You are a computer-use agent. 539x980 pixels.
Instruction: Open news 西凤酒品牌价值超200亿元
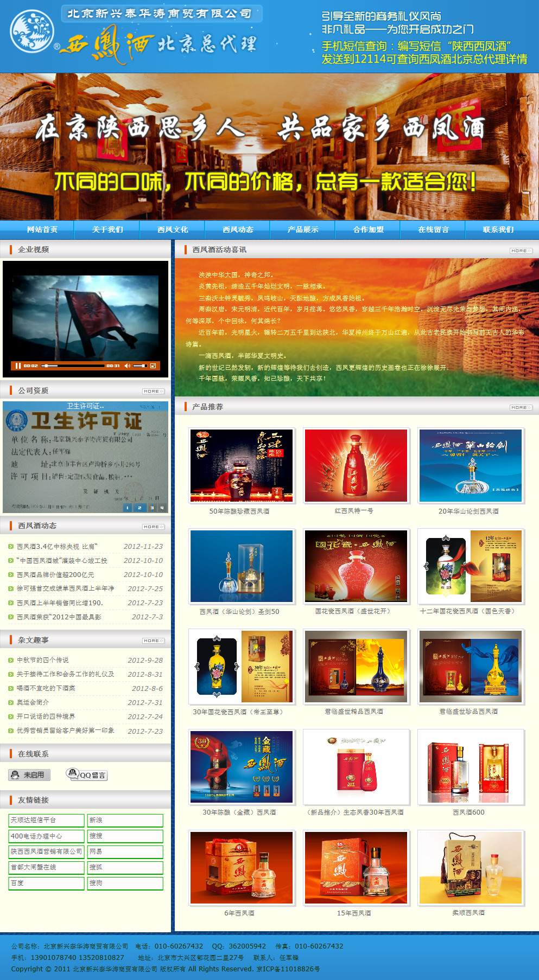[x=55, y=574]
